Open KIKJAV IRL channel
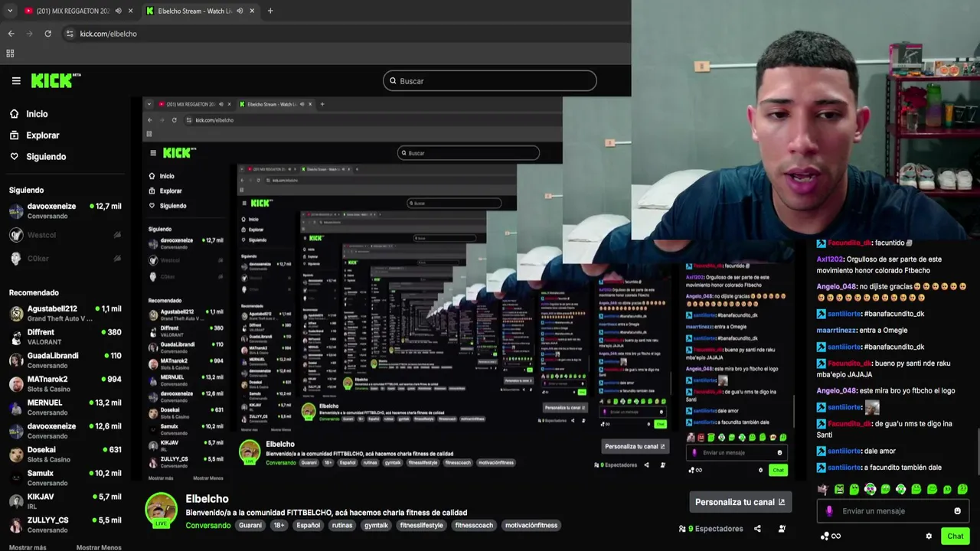Screen dimensions: 980x551 (x=65, y=501)
